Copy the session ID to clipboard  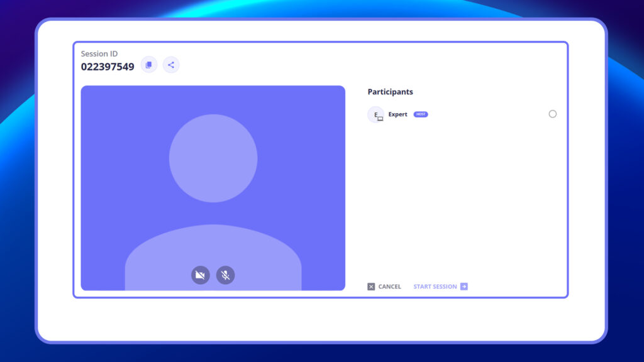(148, 65)
